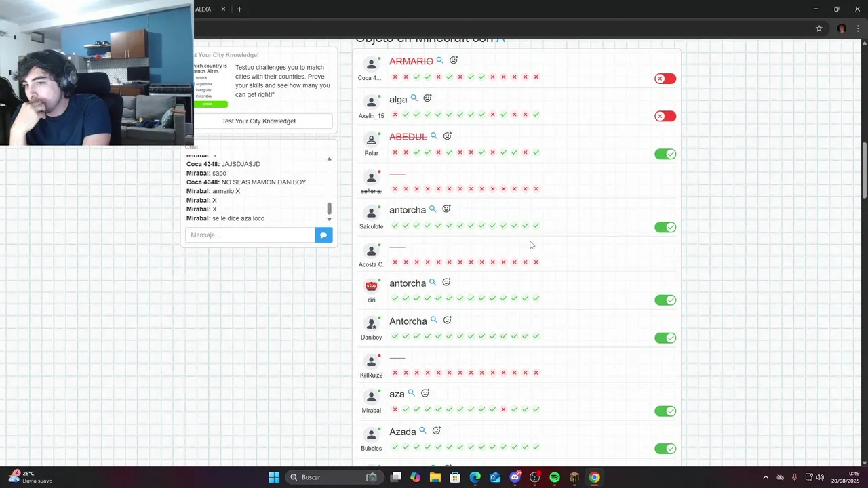The width and height of the screenshot is (868, 488).
Task: Enable the ARMARIO answer toggle for Coca 4348
Action: pos(665,79)
